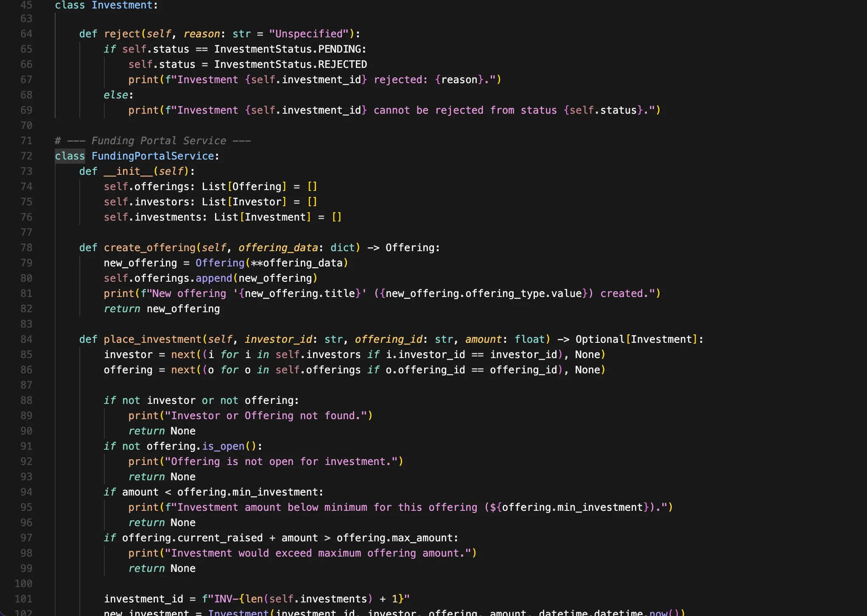Click 'Offering(**offering_data)' constructor call
This screenshot has width=867, height=616.
(272, 263)
